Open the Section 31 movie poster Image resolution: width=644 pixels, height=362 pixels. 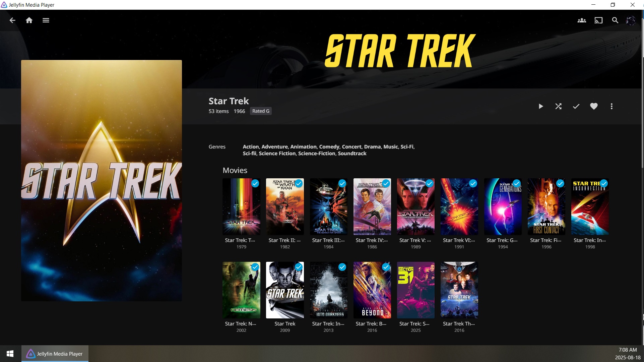click(x=415, y=290)
